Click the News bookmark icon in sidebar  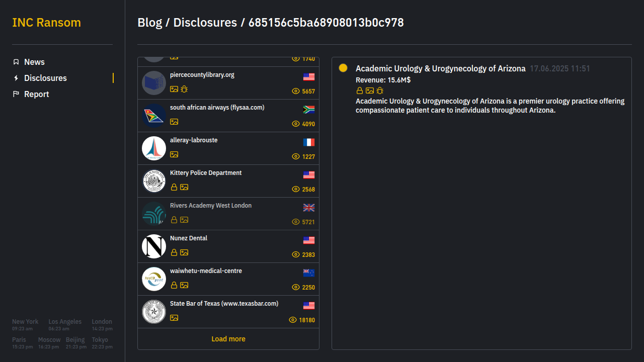click(x=16, y=62)
